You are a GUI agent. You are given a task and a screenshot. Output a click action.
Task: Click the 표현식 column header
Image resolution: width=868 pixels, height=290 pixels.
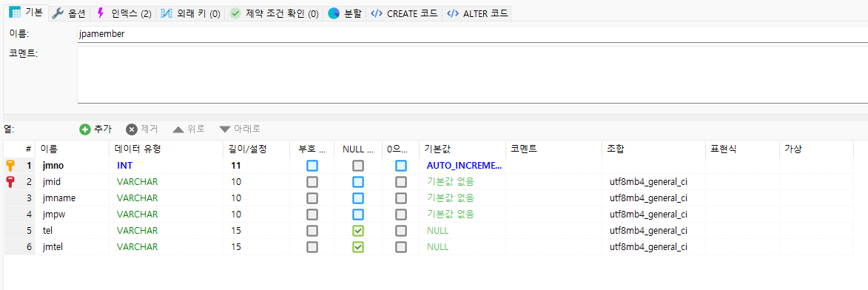tap(741, 149)
